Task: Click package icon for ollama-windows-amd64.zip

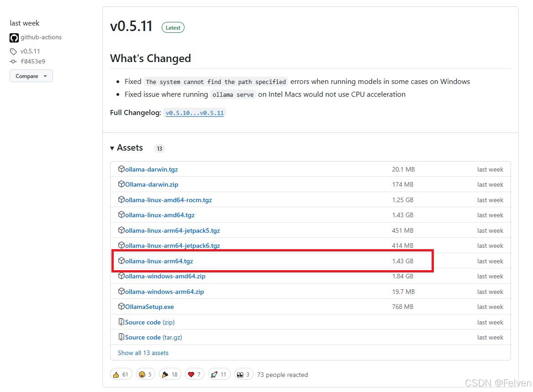Action: pyautogui.click(x=121, y=276)
